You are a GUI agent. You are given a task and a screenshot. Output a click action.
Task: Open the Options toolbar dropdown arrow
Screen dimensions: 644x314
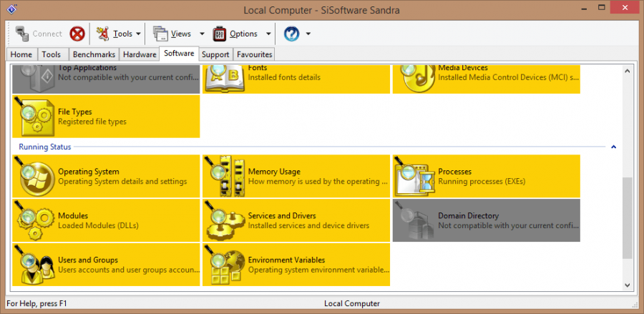tap(268, 34)
